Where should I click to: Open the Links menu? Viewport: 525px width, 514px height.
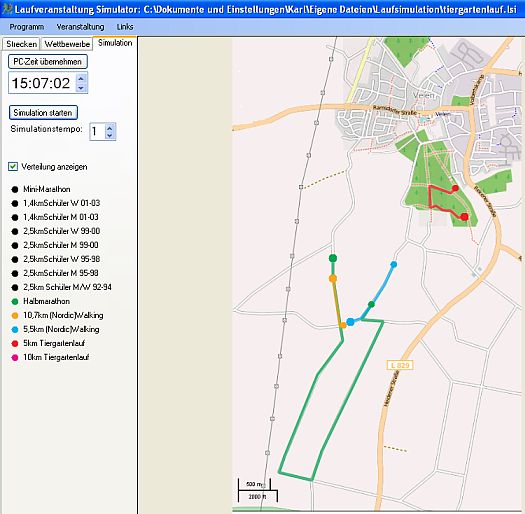(x=125, y=27)
